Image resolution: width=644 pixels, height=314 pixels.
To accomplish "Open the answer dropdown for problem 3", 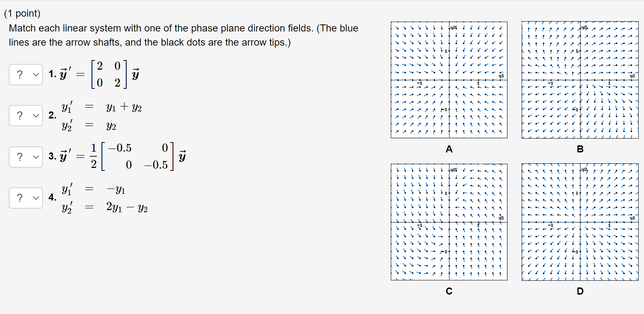I will pyautogui.click(x=26, y=157).
